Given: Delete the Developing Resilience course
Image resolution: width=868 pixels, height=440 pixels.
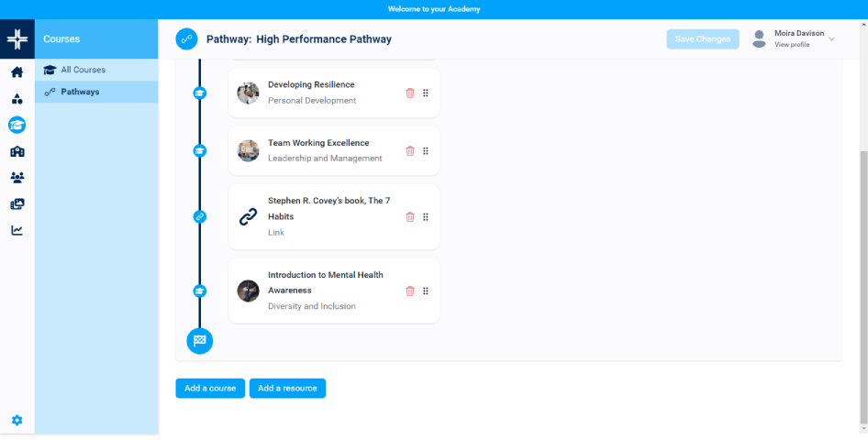Looking at the screenshot, I should [x=410, y=93].
